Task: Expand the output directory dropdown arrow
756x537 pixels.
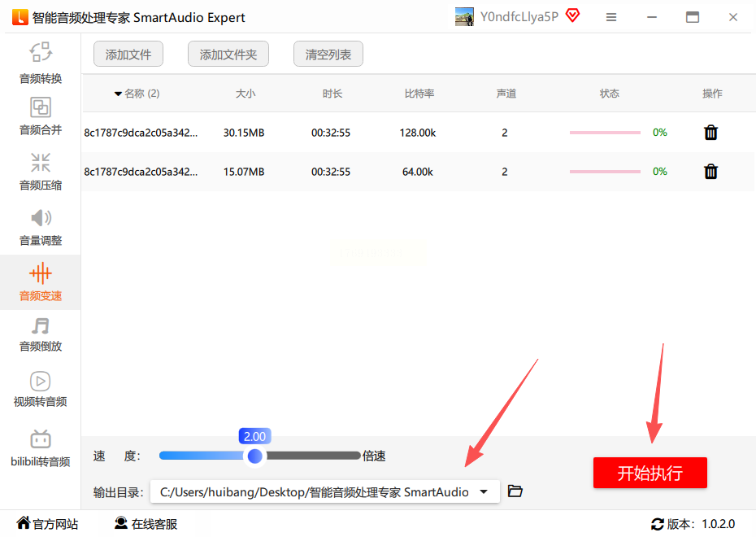Action: (484, 491)
